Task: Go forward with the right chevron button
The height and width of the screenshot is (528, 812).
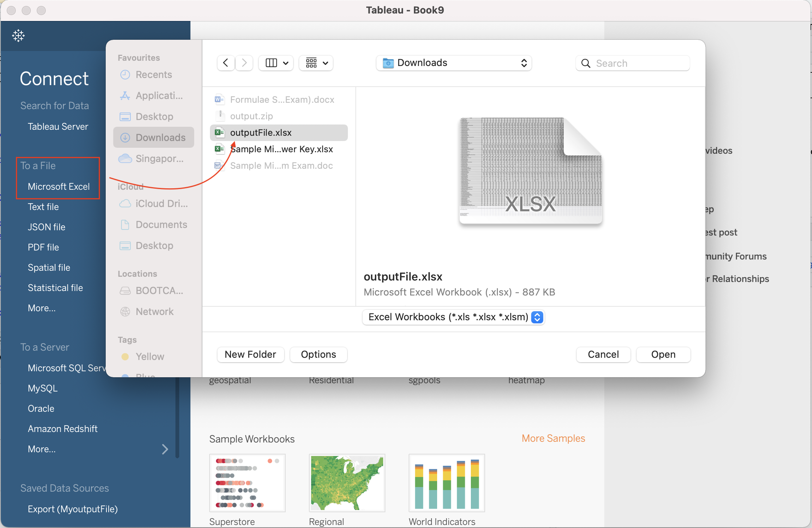Action: coord(244,63)
